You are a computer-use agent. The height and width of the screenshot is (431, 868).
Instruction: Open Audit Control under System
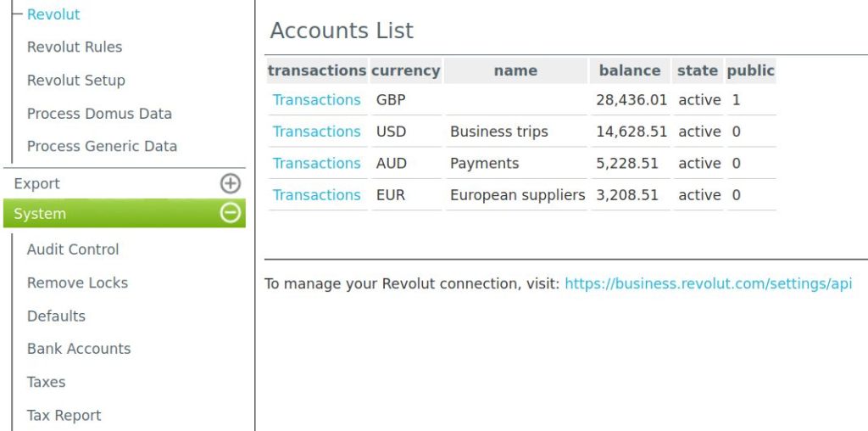[73, 249]
